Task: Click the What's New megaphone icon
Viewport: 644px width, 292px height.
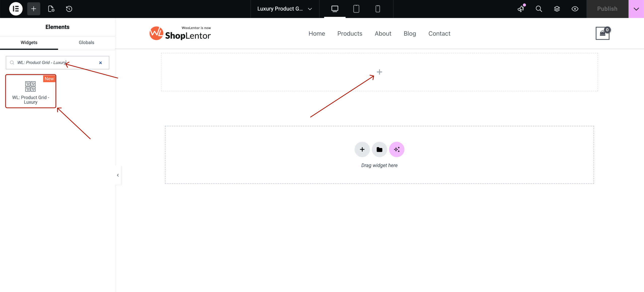Action: pyautogui.click(x=520, y=9)
